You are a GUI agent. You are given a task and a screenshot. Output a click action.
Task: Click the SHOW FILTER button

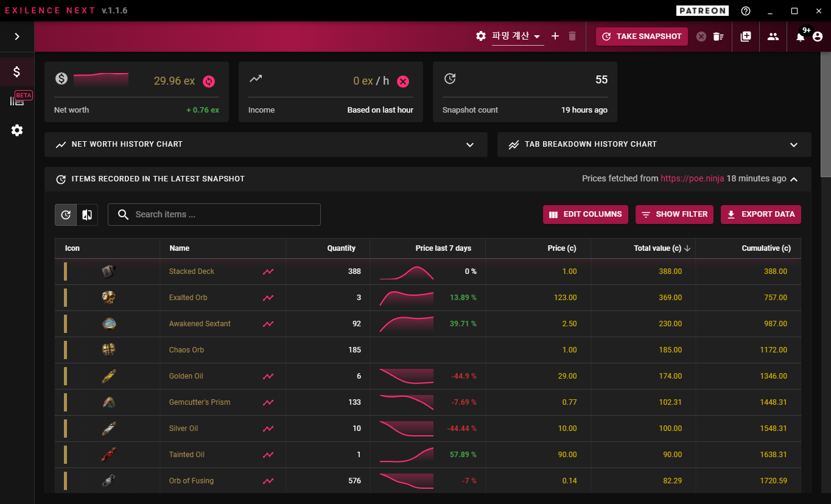tap(675, 214)
